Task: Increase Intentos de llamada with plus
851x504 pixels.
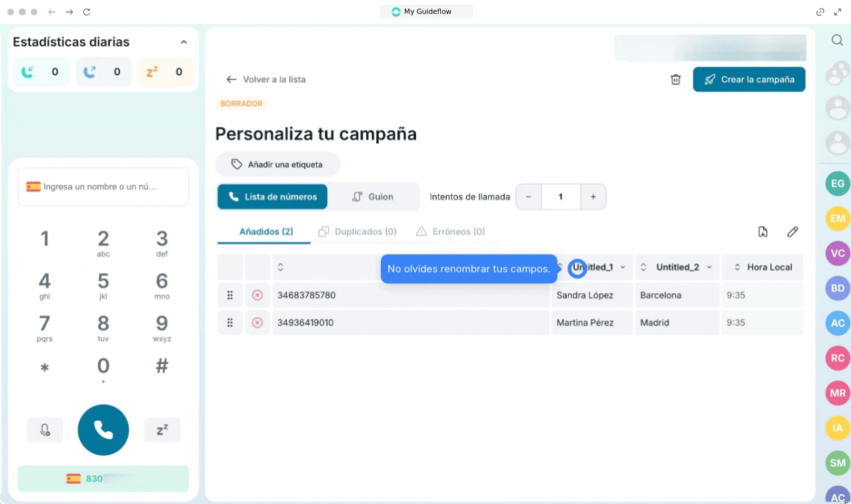Action: pyautogui.click(x=593, y=197)
